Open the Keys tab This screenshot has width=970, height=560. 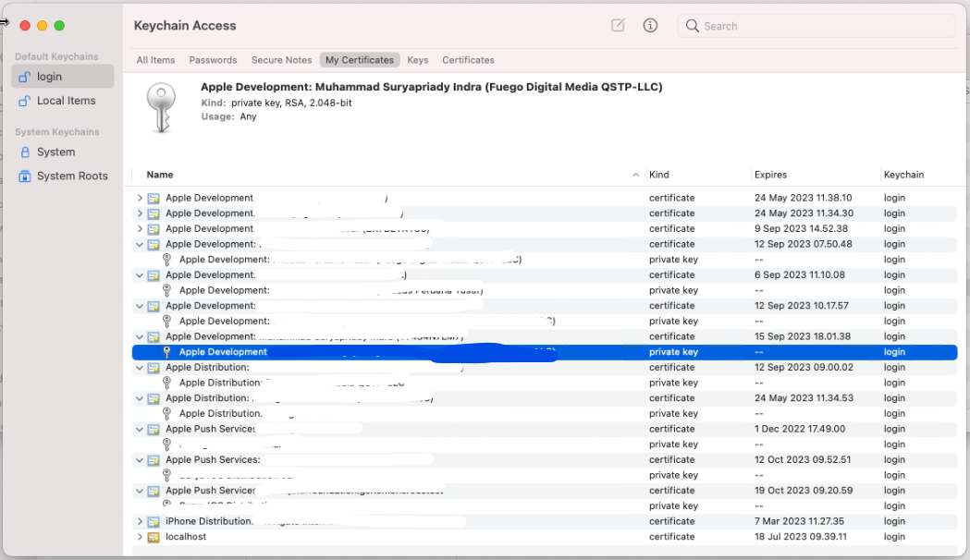tap(418, 60)
